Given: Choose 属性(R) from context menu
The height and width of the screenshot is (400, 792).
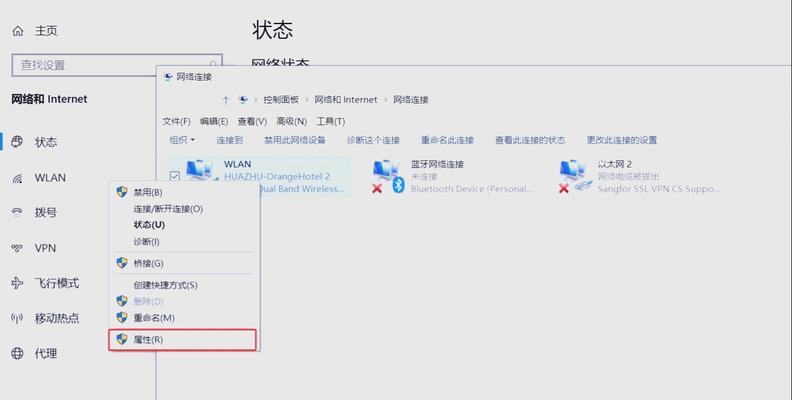Looking at the screenshot, I should pyautogui.click(x=183, y=340).
